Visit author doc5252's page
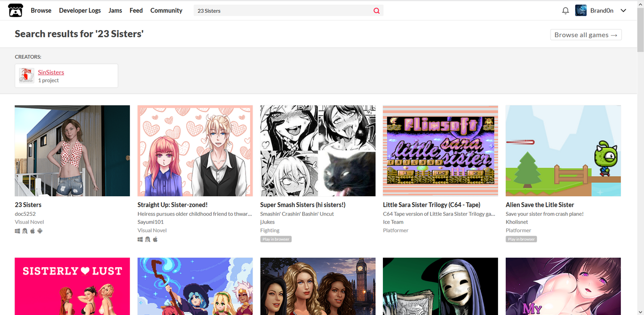 25,214
